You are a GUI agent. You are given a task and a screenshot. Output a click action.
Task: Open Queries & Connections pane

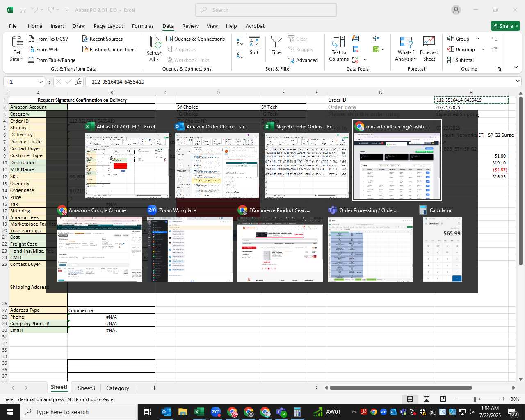coord(196,39)
